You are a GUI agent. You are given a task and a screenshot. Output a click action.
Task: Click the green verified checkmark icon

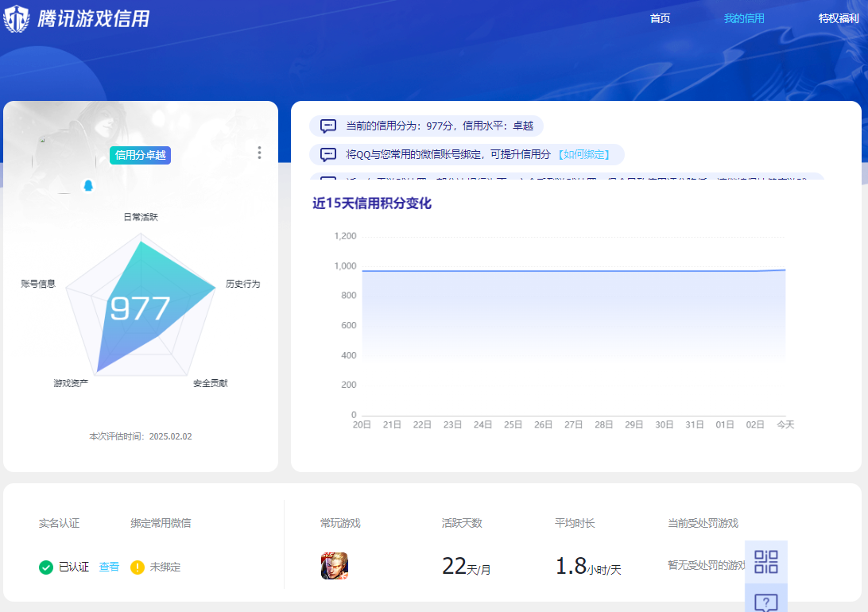click(x=46, y=567)
